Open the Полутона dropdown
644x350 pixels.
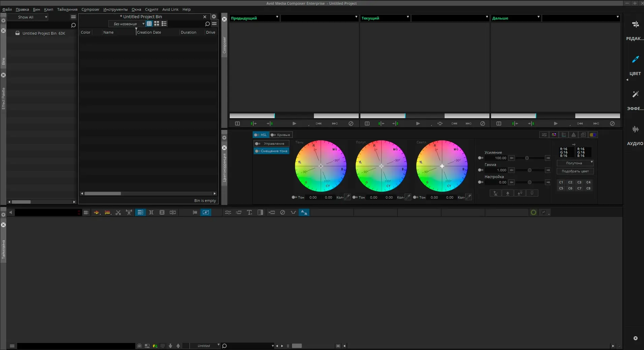[x=575, y=163]
